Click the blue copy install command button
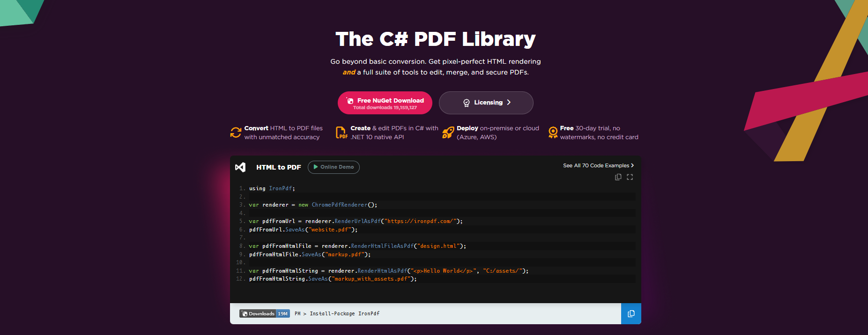 [631, 314]
